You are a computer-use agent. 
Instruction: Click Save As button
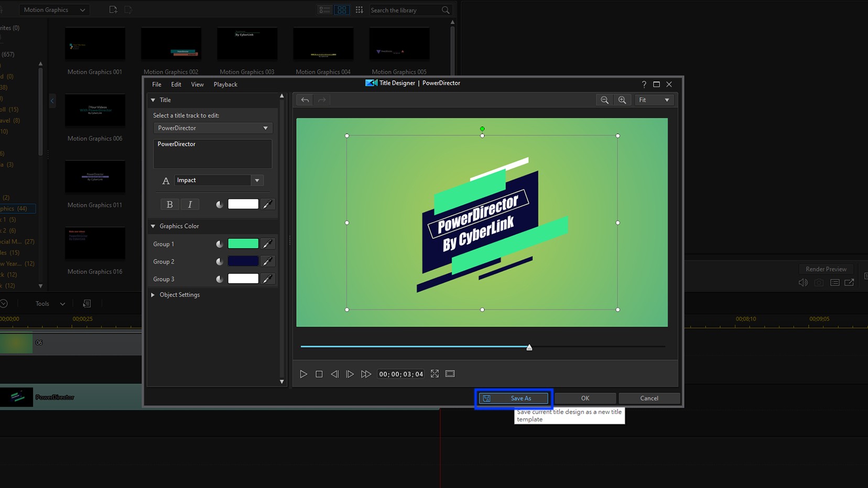[514, 398]
